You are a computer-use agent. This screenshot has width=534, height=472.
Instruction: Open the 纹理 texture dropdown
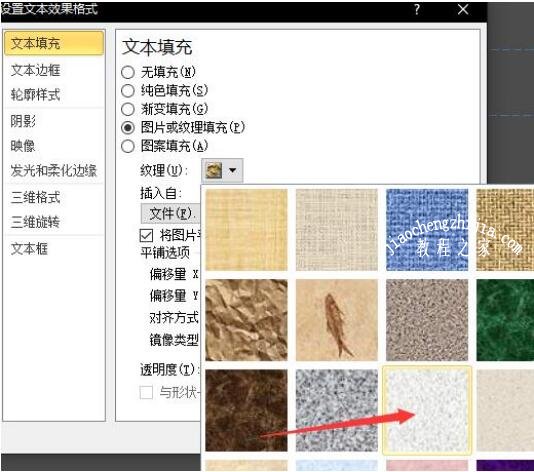(x=222, y=170)
